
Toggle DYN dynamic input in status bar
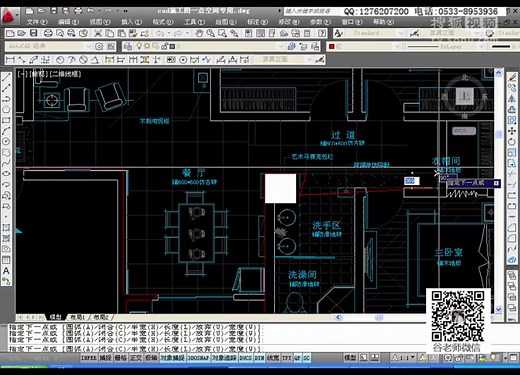coord(259,358)
